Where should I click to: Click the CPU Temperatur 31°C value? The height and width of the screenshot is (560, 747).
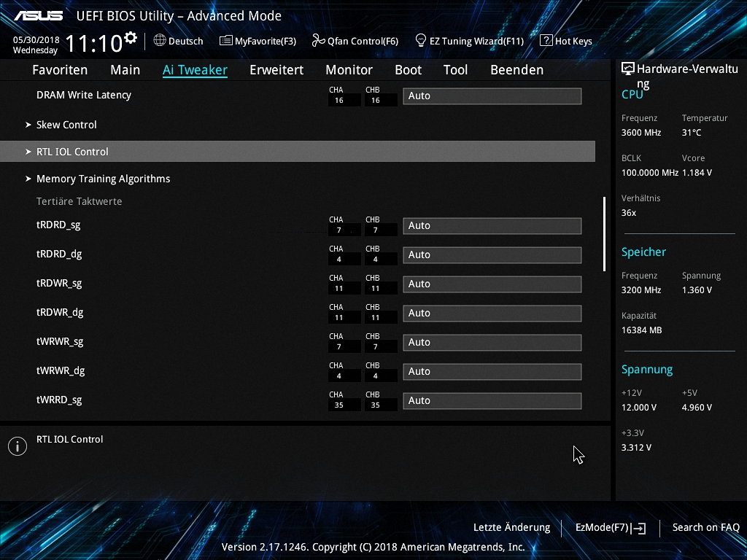pos(692,133)
